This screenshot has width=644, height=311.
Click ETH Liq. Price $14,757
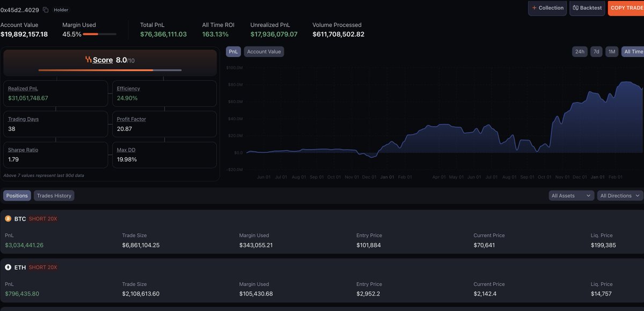coord(602,294)
